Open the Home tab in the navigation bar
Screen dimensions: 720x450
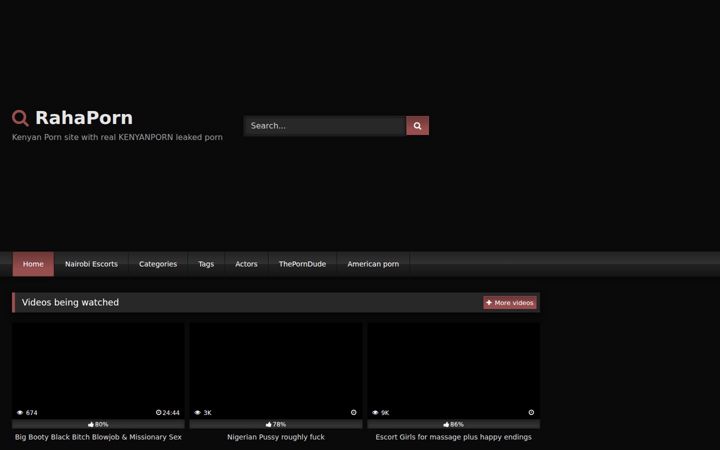pos(33,264)
